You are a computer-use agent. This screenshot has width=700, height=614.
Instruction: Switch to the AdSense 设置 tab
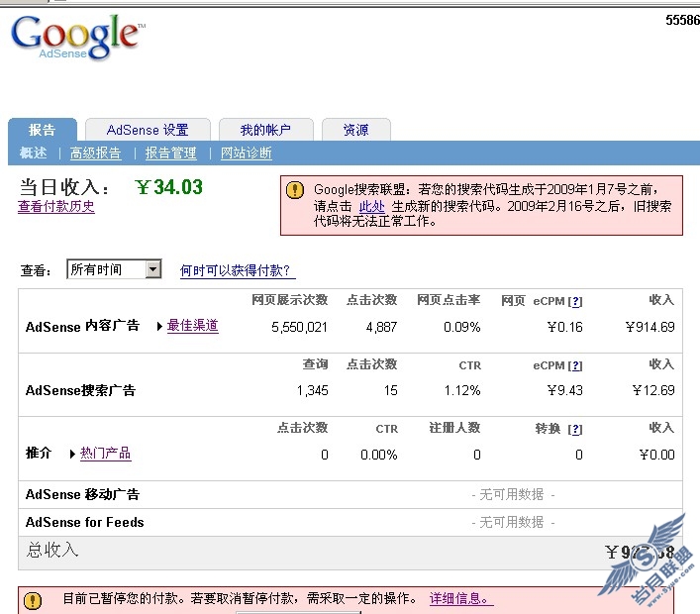147,130
